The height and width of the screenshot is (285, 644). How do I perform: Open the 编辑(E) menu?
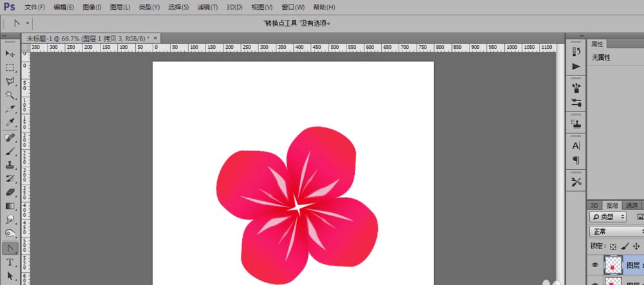coord(64,7)
